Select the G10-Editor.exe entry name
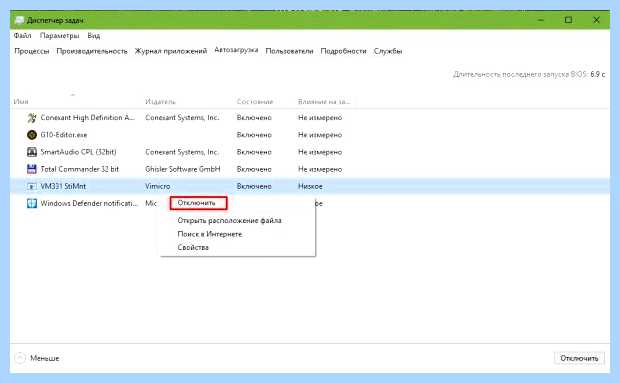620x383 pixels. [64, 135]
